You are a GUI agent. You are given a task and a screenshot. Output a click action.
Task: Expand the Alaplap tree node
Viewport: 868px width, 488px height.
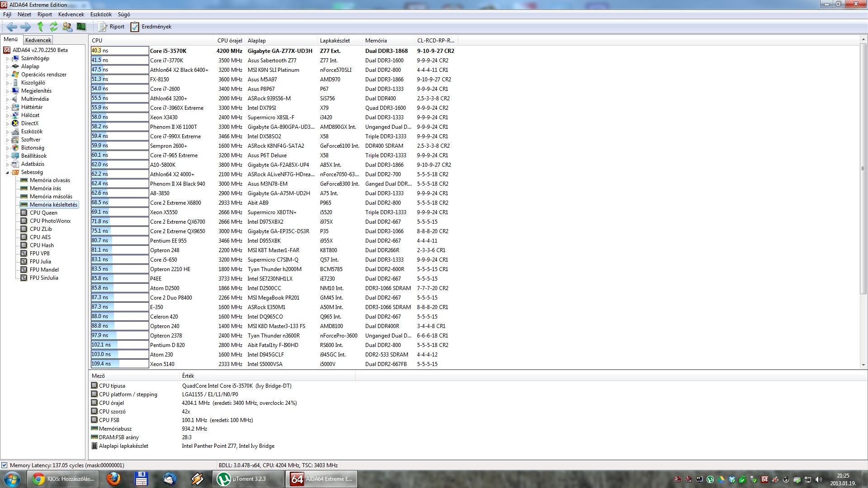(x=7, y=66)
